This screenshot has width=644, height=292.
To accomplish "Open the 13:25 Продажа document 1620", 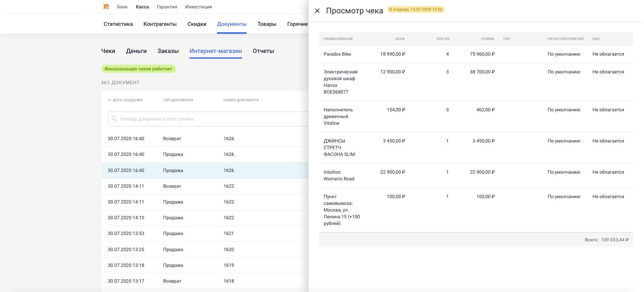I will point(205,250).
